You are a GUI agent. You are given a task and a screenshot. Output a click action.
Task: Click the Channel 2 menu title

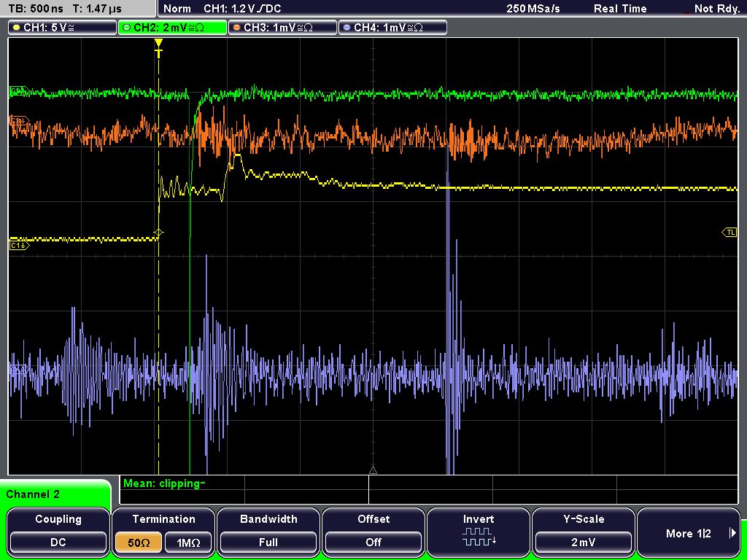[33, 494]
